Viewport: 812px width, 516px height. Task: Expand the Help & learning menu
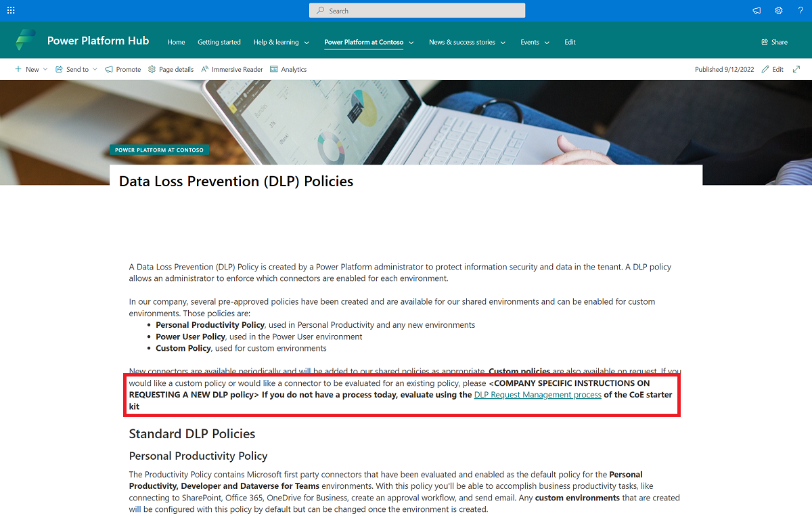tap(281, 41)
